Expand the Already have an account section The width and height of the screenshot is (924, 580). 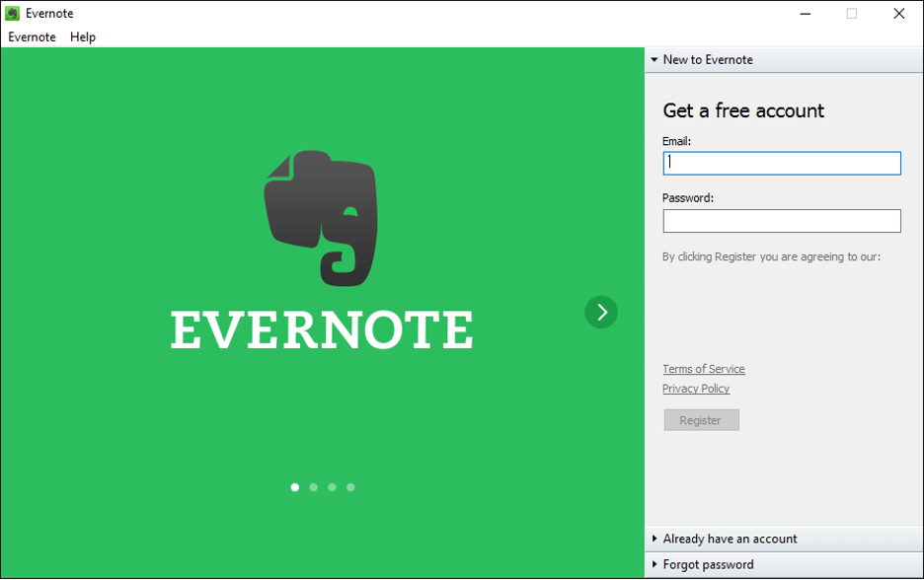784,539
